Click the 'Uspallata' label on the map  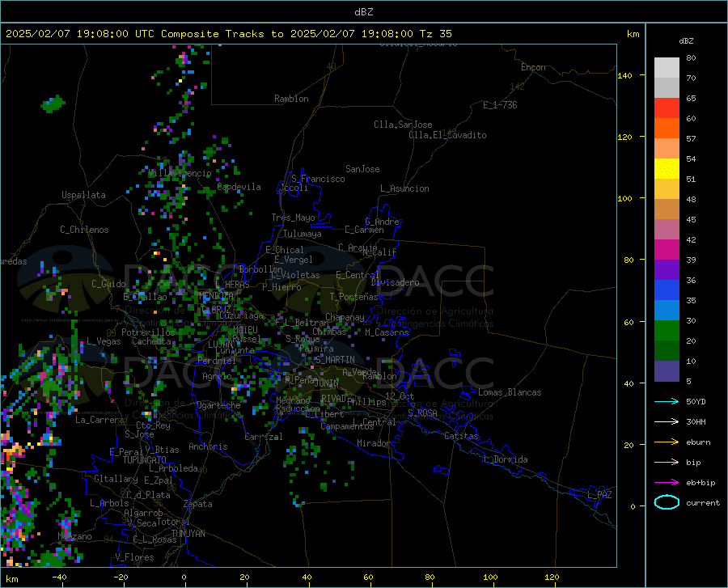[x=83, y=195]
